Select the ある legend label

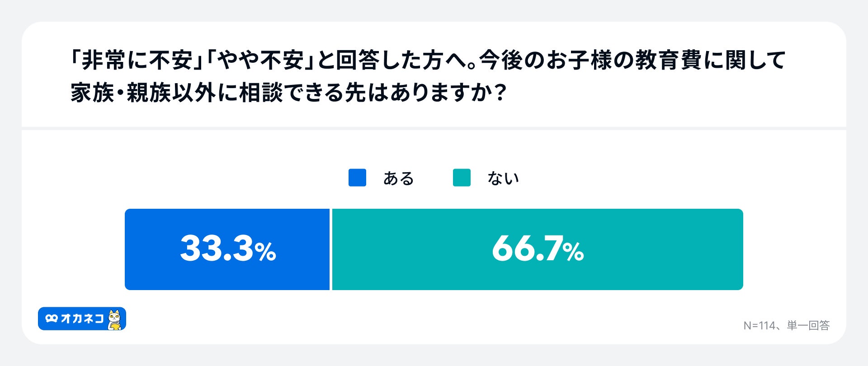[398, 178]
